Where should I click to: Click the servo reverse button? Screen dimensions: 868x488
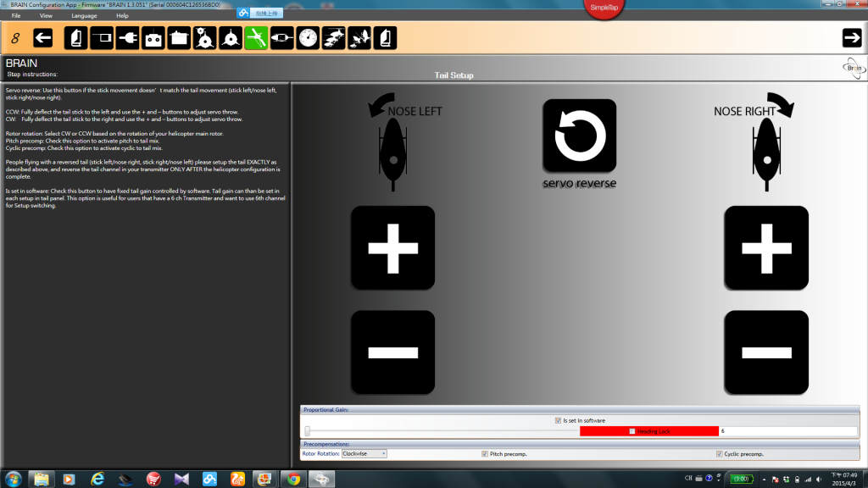tap(579, 136)
